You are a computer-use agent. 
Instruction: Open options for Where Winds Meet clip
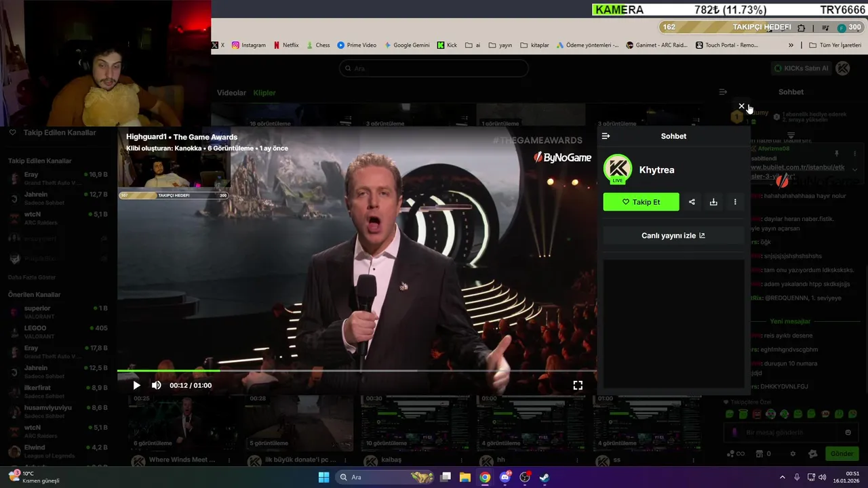click(x=229, y=460)
